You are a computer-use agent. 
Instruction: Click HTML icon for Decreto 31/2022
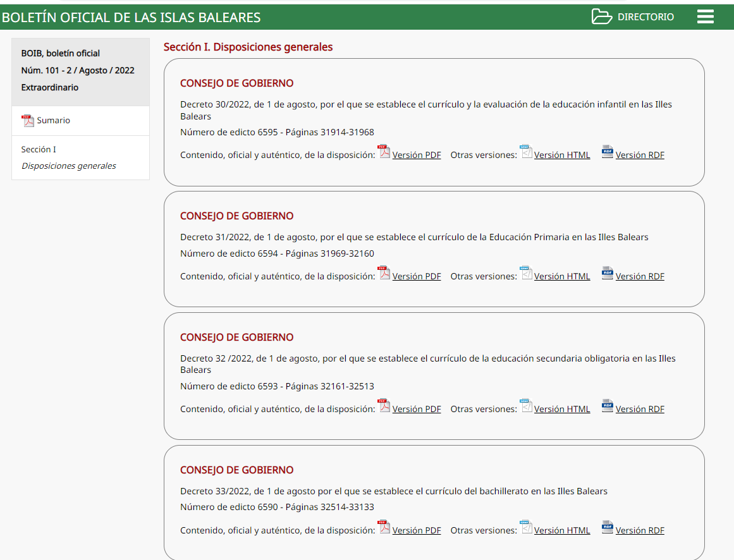point(526,273)
